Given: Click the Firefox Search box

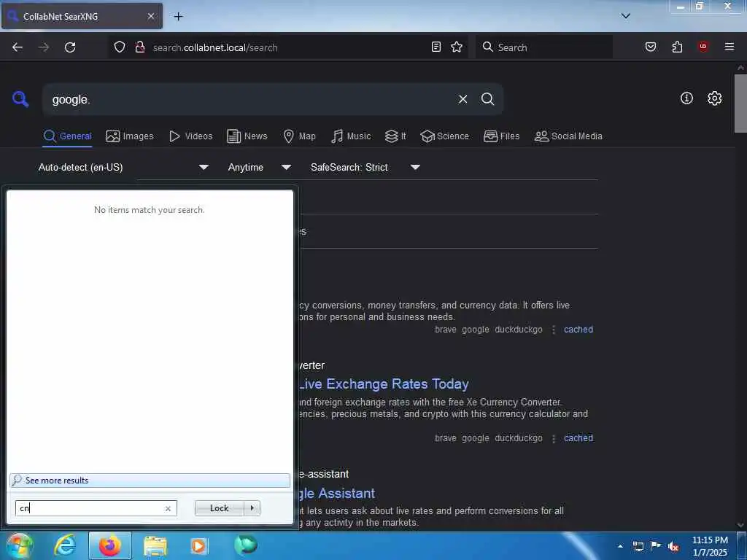Looking at the screenshot, I should coord(544,47).
